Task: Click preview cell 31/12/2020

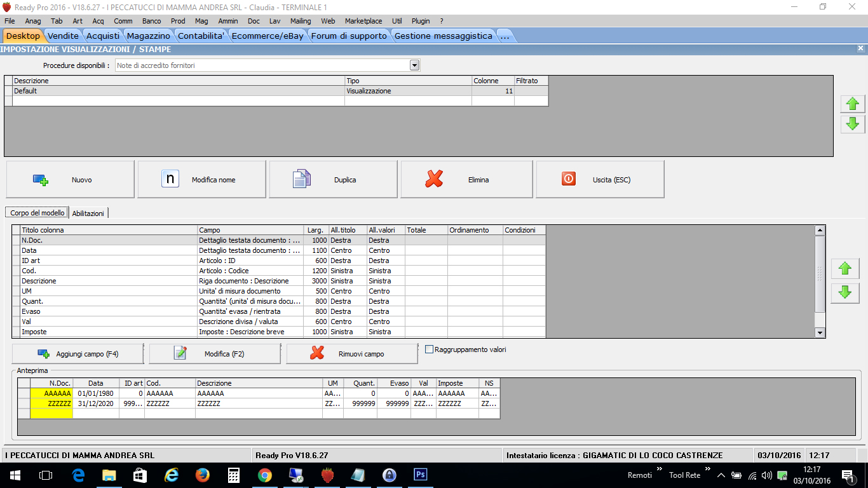Action: 96,403
